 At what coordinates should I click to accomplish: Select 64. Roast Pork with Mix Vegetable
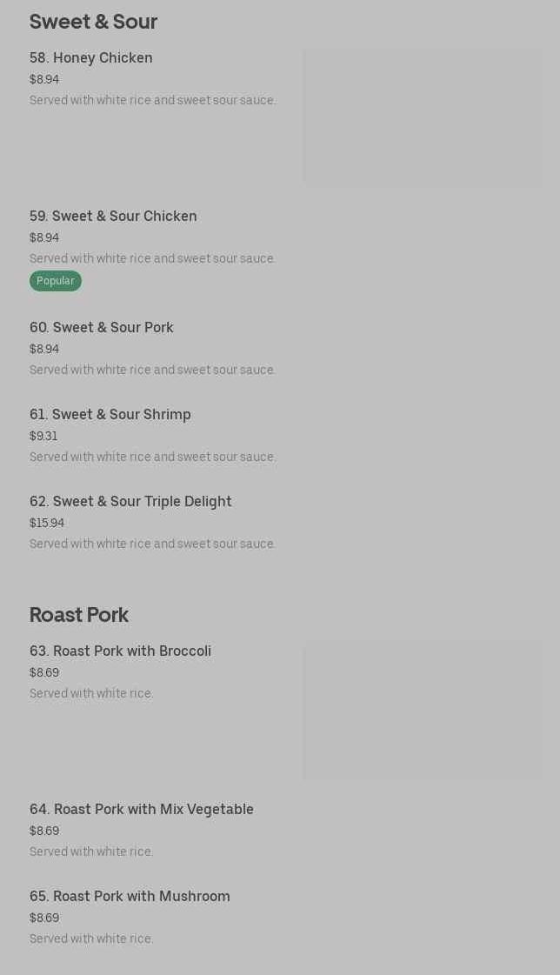[x=142, y=810]
